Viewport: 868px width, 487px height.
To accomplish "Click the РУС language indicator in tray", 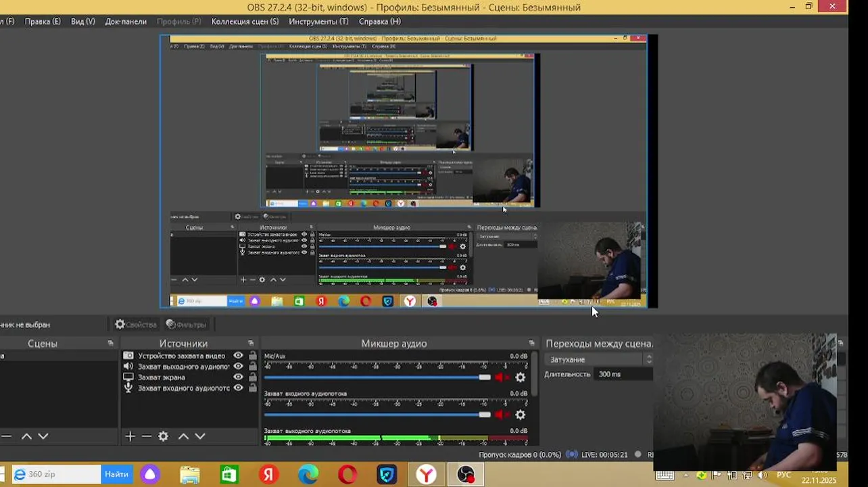I will coord(783,475).
